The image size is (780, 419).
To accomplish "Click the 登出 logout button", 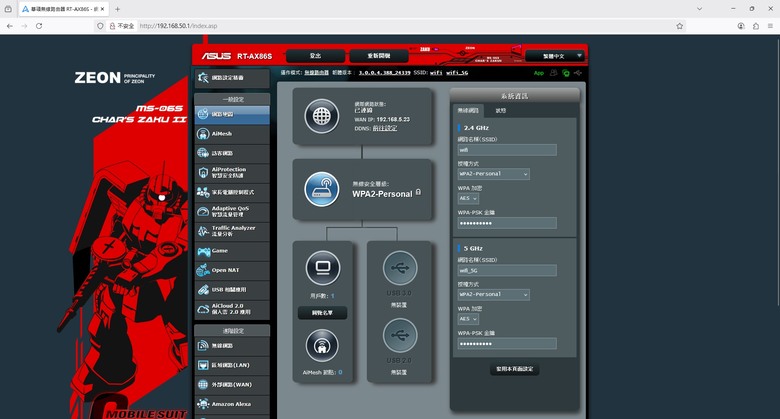I will [x=315, y=56].
